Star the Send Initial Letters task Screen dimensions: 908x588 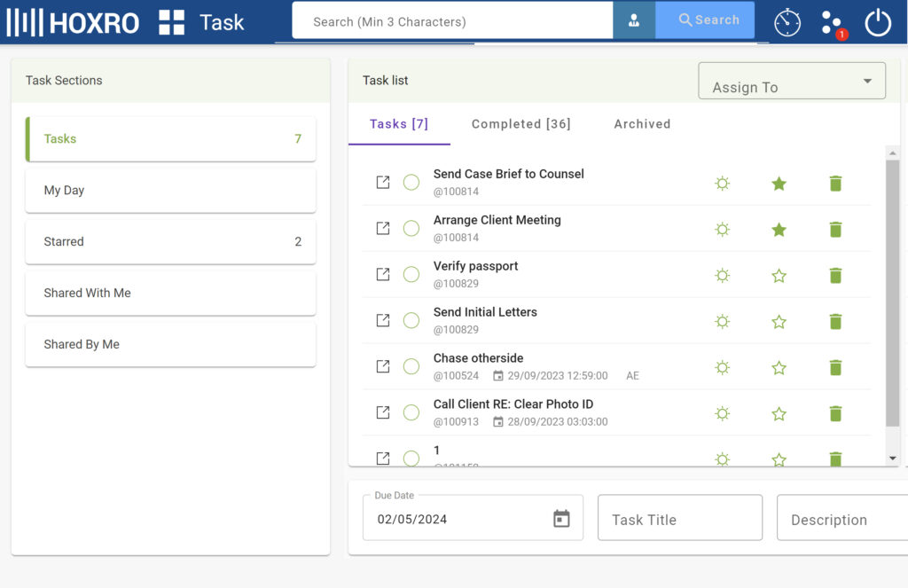click(x=779, y=322)
